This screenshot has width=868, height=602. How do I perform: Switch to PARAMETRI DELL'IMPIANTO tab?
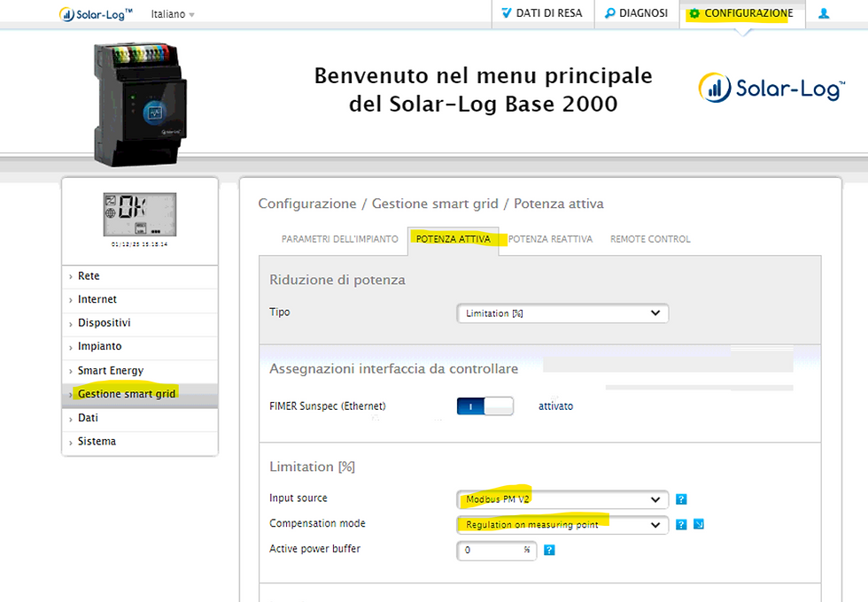point(339,239)
